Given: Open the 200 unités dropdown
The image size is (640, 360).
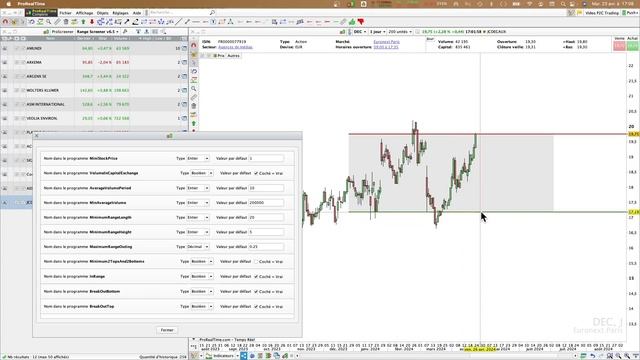Looking at the screenshot, I should coord(400,31).
